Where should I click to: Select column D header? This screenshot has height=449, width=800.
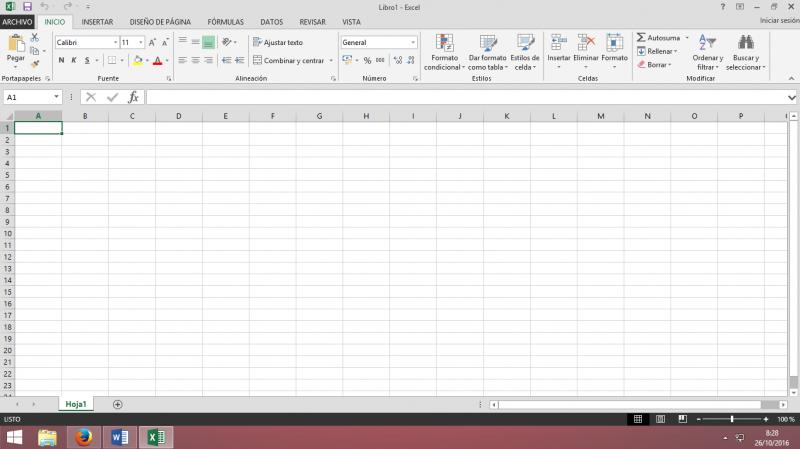178,116
